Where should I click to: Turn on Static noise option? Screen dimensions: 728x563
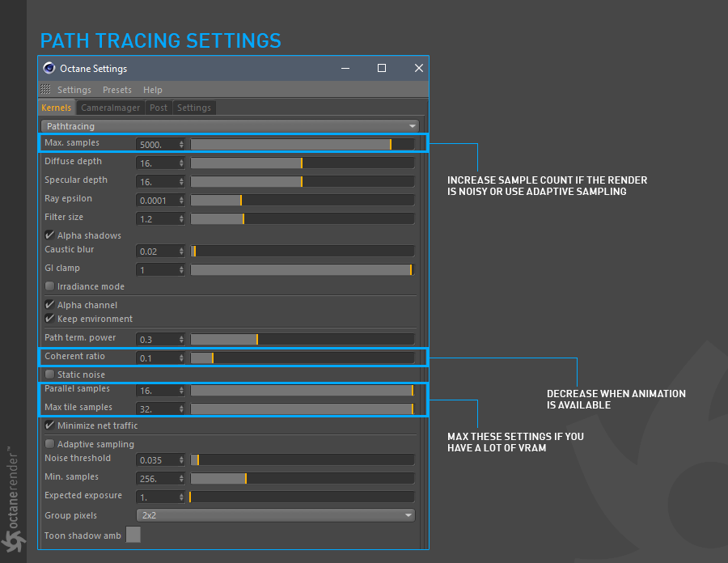pyautogui.click(x=50, y=375)
